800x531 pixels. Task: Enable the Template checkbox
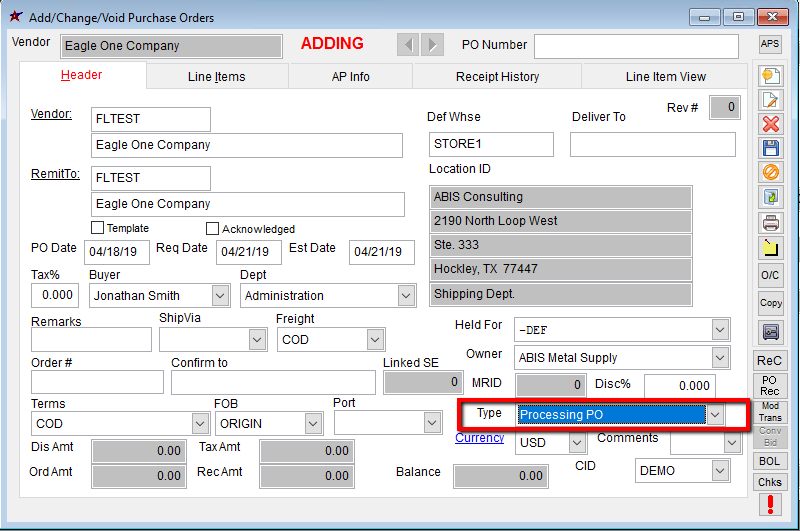pos(98,228)
